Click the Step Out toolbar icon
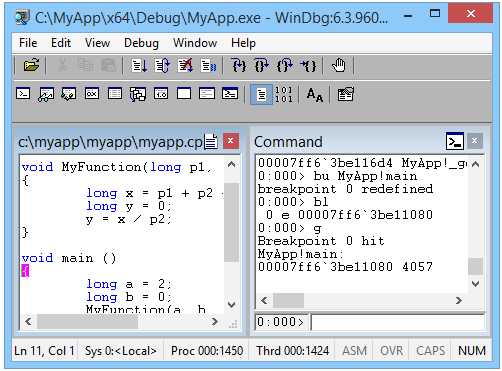502x371 pixels. 285,65
